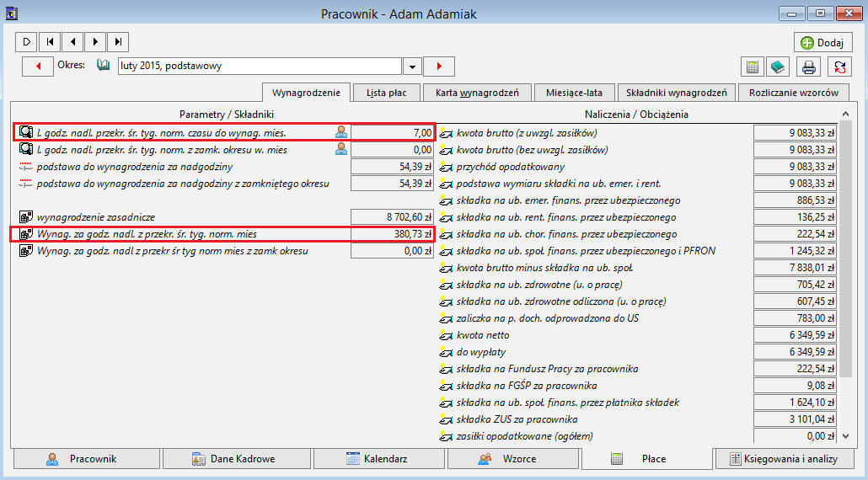Viewport: 868px width, 480px height.
Task: Click icon of 'podstawa do wynagrodzenia za nadgodziny' row
Action: pyautogui.click(x=26, y=167)
